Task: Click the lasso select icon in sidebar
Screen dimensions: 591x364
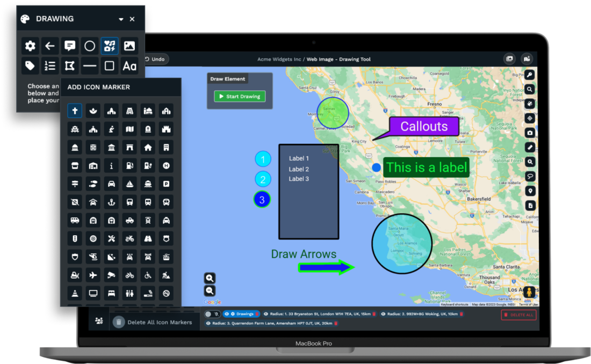Action: pyautogui.click(x=530, y=176)
